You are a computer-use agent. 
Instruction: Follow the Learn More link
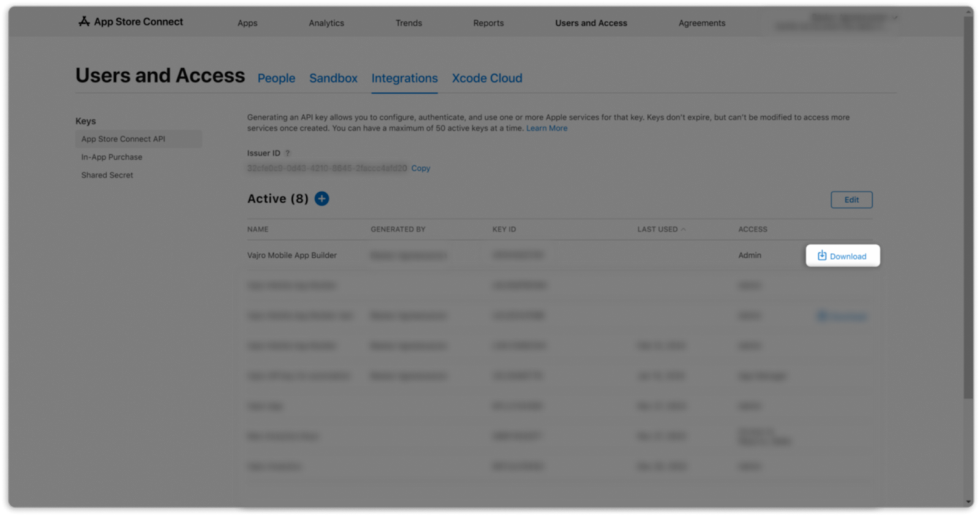tap(547, 129)
